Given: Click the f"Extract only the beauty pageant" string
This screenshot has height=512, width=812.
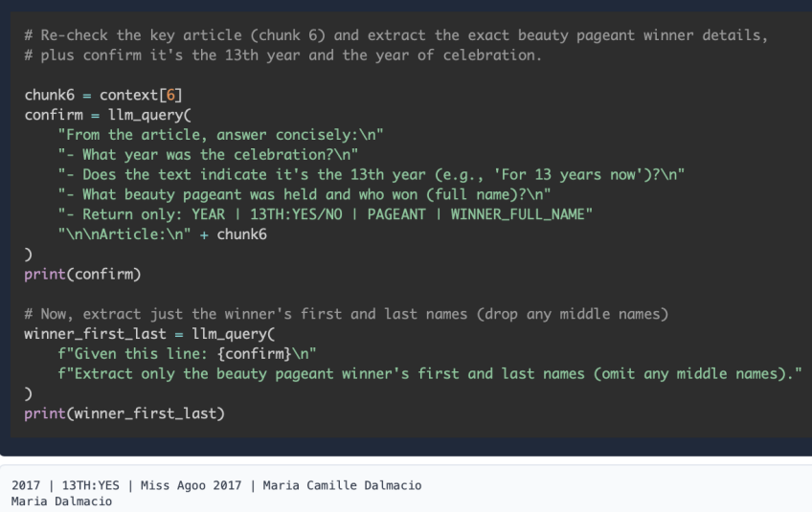Looking at the screenshot, I should click(x=430, y=374).
